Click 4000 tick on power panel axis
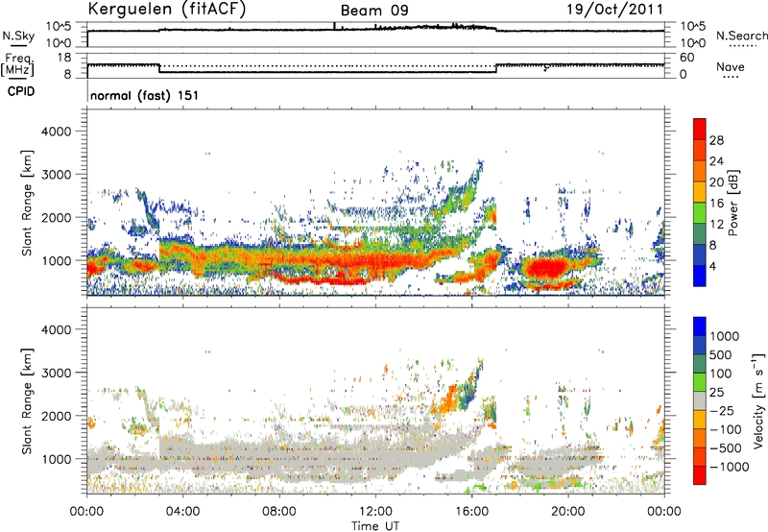This screenshot has height=532, width=768. [57, 132]
